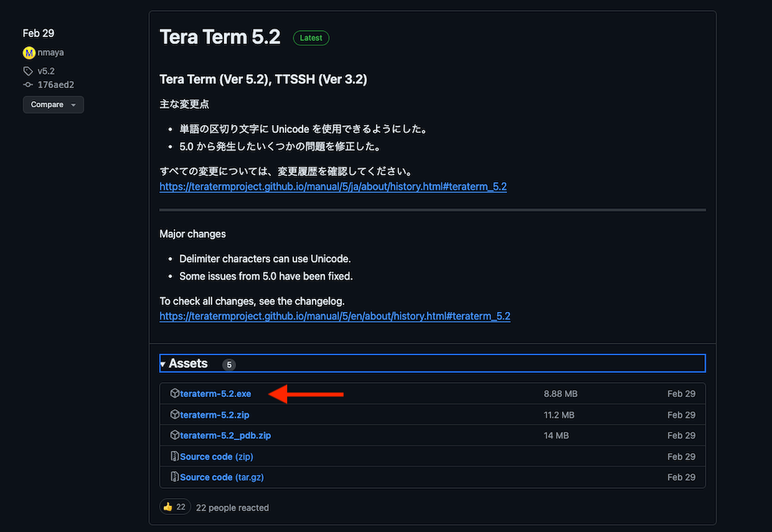Download teraterm-5.2.exe

click(x=215, y=394)
